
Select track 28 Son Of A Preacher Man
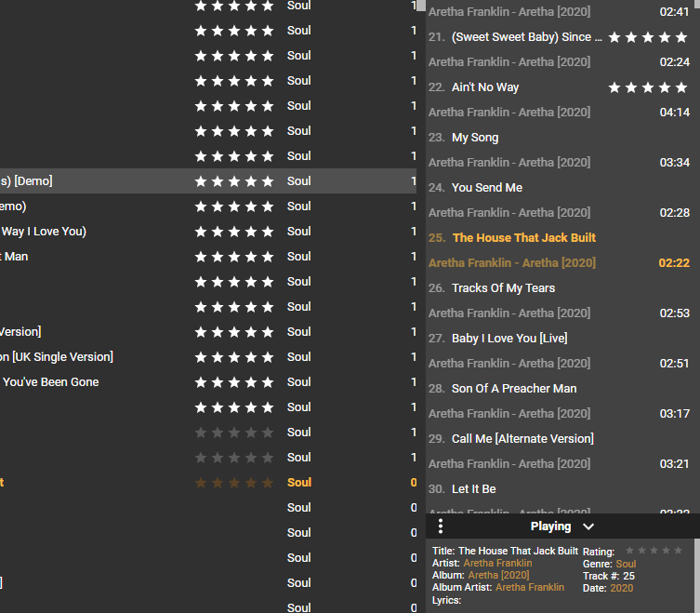[x=513, y=389]
